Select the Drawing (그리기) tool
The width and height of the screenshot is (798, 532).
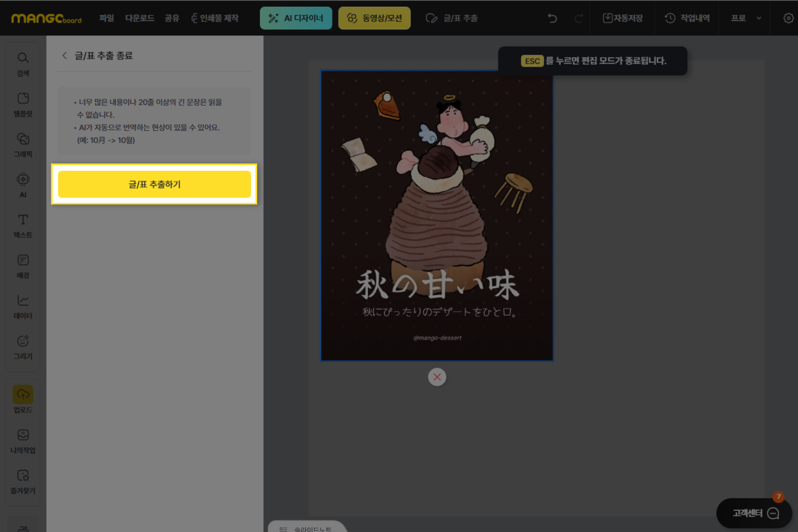point(23,346)
